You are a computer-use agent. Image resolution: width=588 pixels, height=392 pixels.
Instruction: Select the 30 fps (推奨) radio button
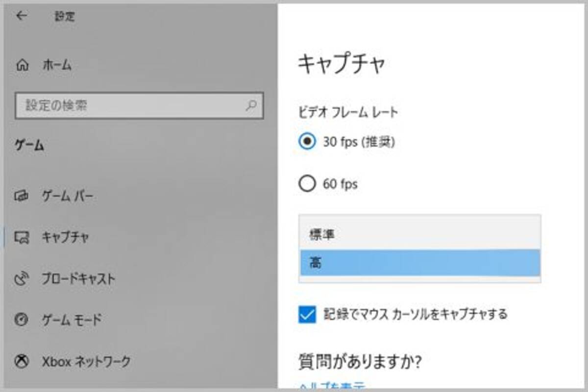click(x=307, y=142)
